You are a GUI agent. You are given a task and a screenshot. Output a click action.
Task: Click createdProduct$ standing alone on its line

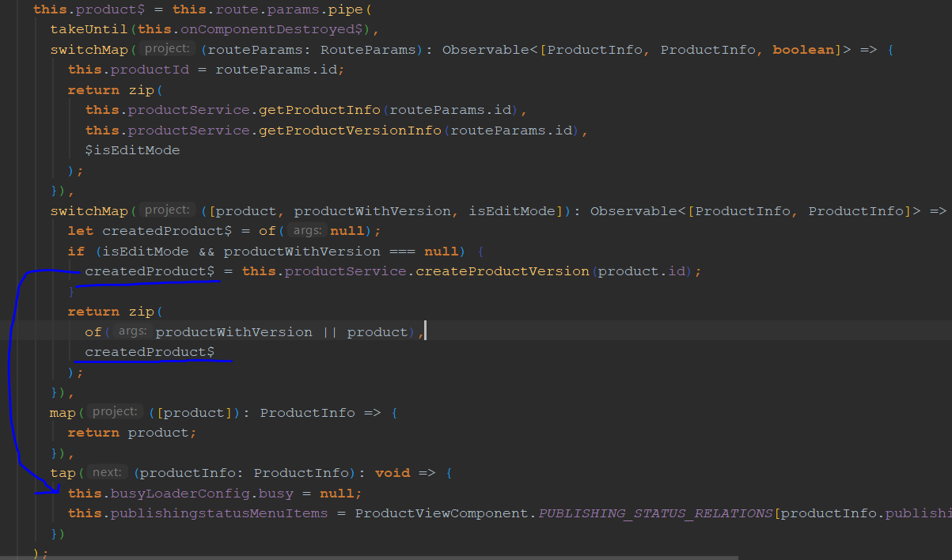click(x=150, y=352)
